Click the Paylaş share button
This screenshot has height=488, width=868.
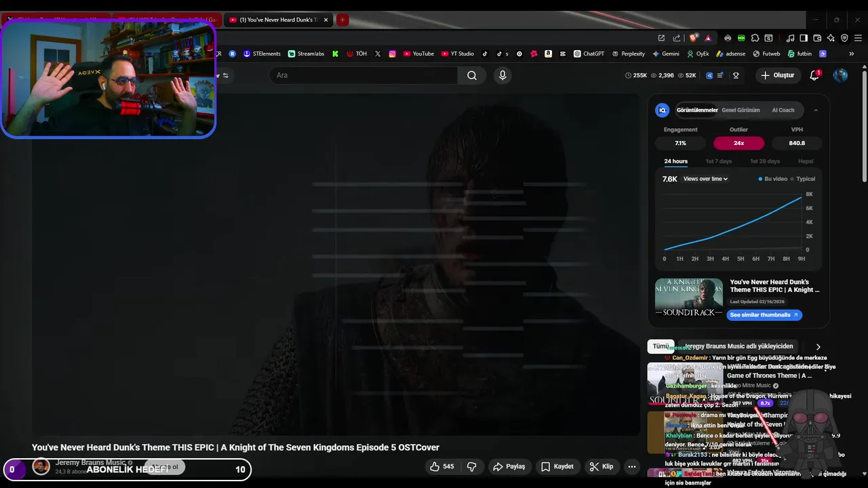509,466
